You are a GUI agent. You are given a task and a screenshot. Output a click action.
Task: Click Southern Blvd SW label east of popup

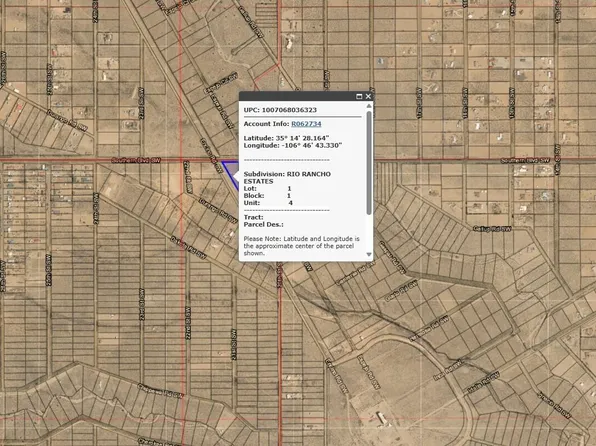point(525,161)
